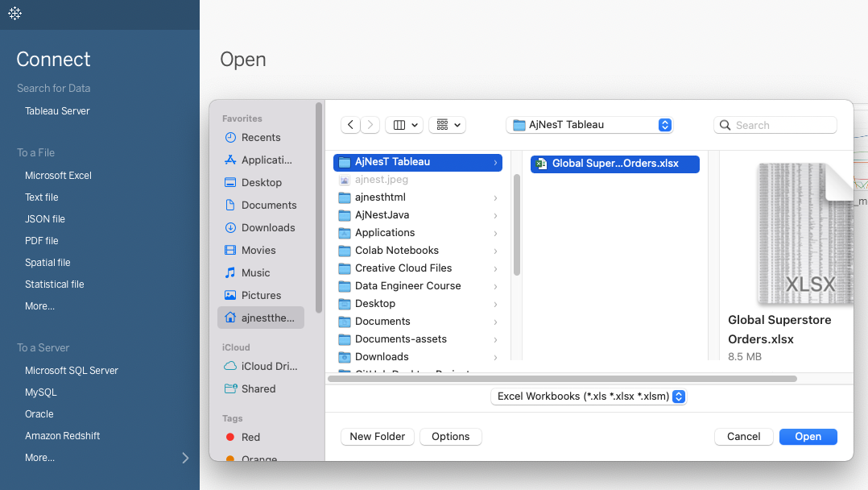868x490 pixels.
Task: Select the Red tag
Action: click(x=250, y=438)
